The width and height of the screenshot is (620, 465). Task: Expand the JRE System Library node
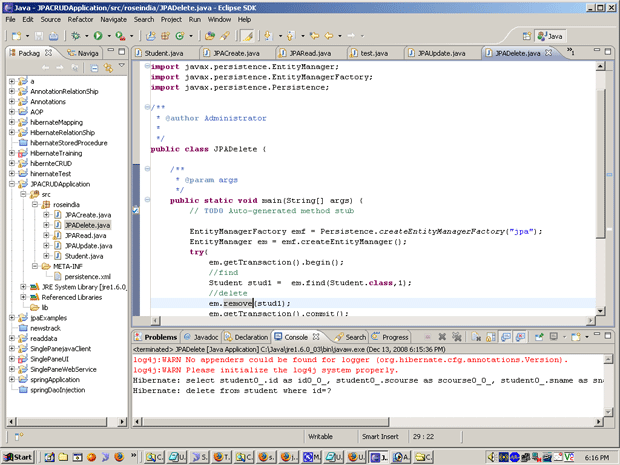(x=23, y=287)
